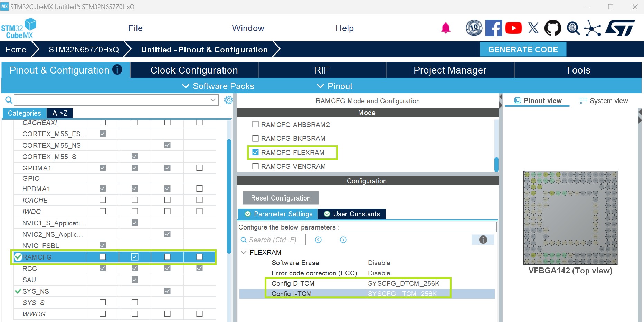This screenshot has width=644, height=322.
Task: Click the ST logo icon
Action: click(x=620, y=28)
